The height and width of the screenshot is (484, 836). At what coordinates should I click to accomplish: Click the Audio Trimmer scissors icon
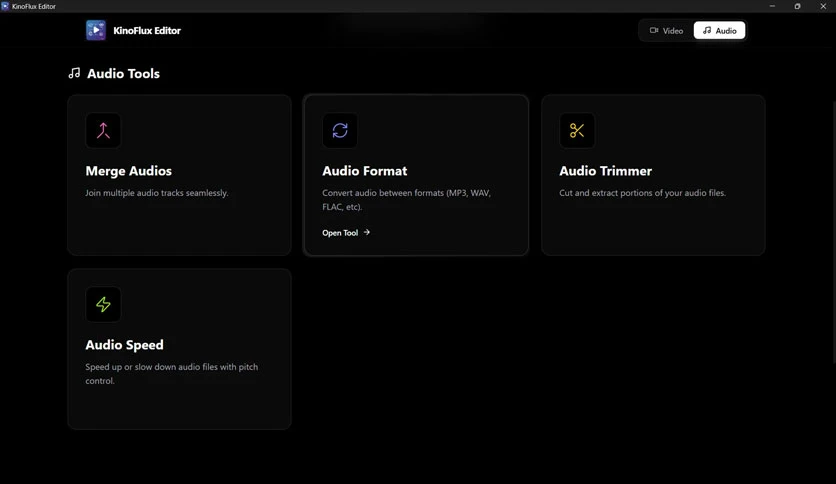(x=577, y=131)
